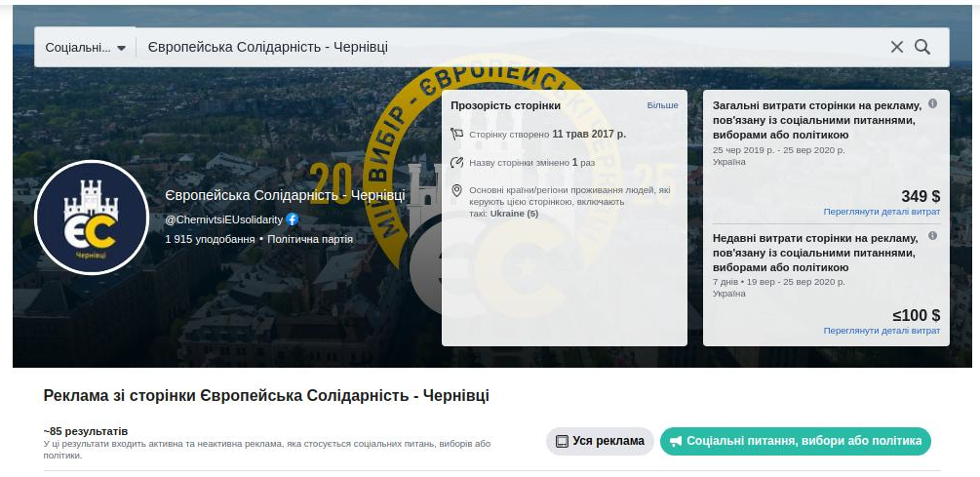Clear the search text with X icon

tap(896, 47)
